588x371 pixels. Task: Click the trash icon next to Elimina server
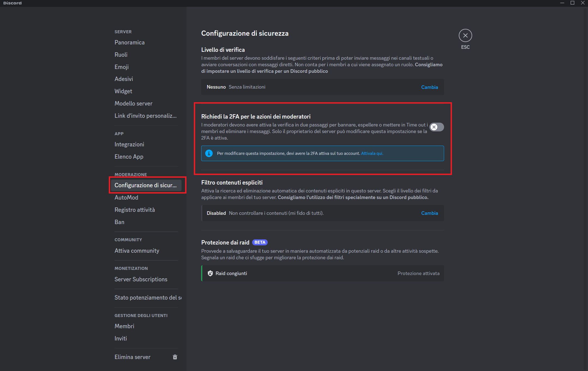175,357
